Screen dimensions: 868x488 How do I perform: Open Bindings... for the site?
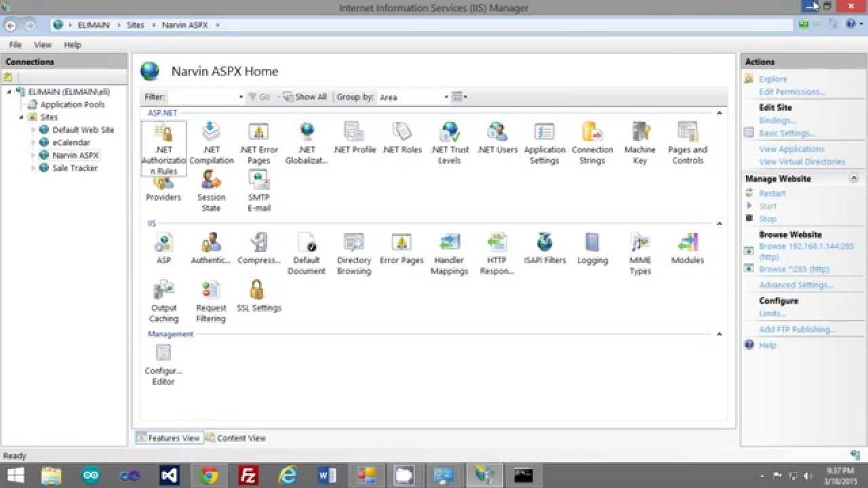[x=778, y=120]
